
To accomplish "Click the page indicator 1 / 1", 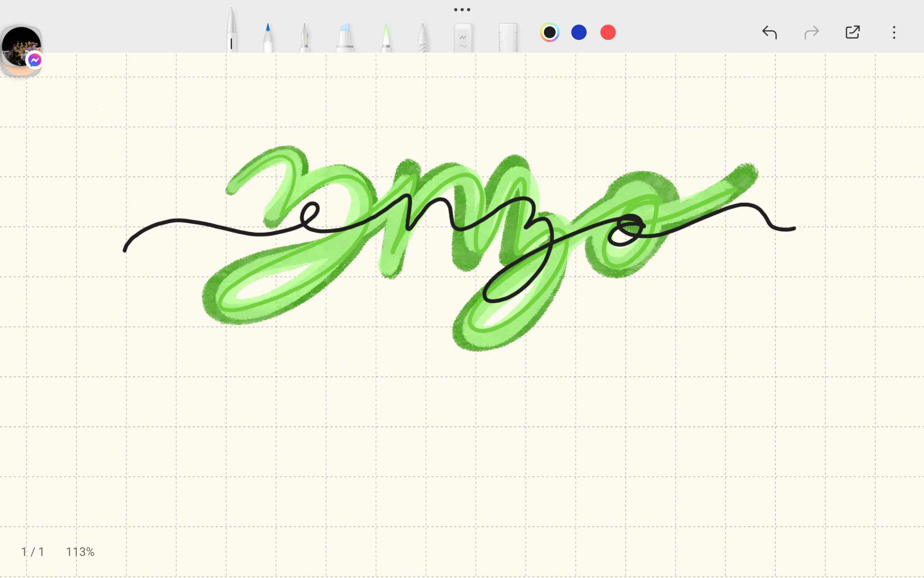I will coord(32,552).
